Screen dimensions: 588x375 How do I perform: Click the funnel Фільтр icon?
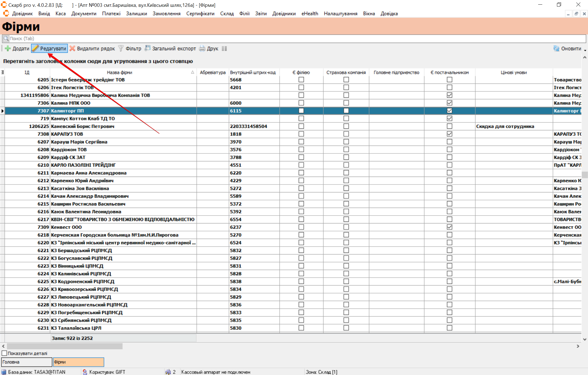[x=121, y=48]
